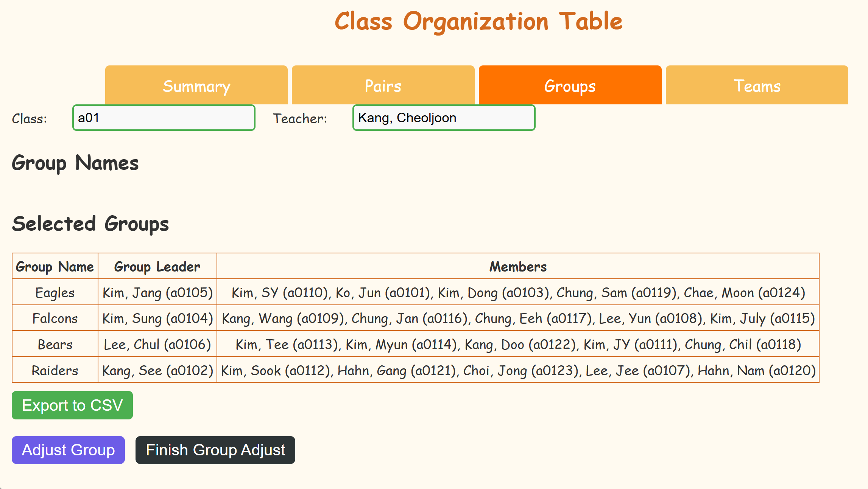Click the Adjust Group button
The image size is (868, 489).
pyautogui.click(x=68, y=450)
